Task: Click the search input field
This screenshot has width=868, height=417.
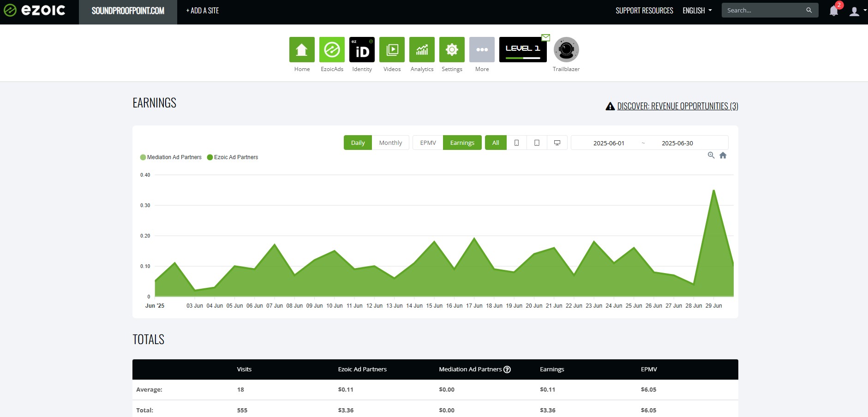Action: [764, 10]
